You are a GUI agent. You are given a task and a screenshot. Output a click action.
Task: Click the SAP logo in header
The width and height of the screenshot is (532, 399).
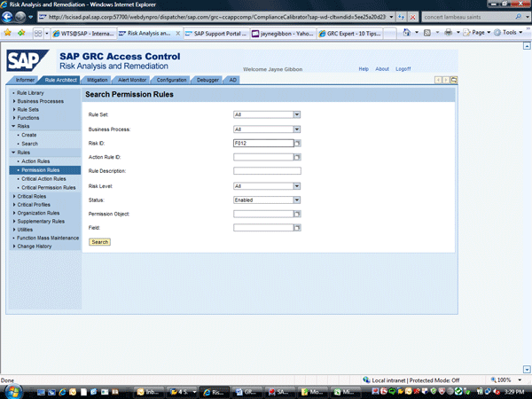(30, 61)
